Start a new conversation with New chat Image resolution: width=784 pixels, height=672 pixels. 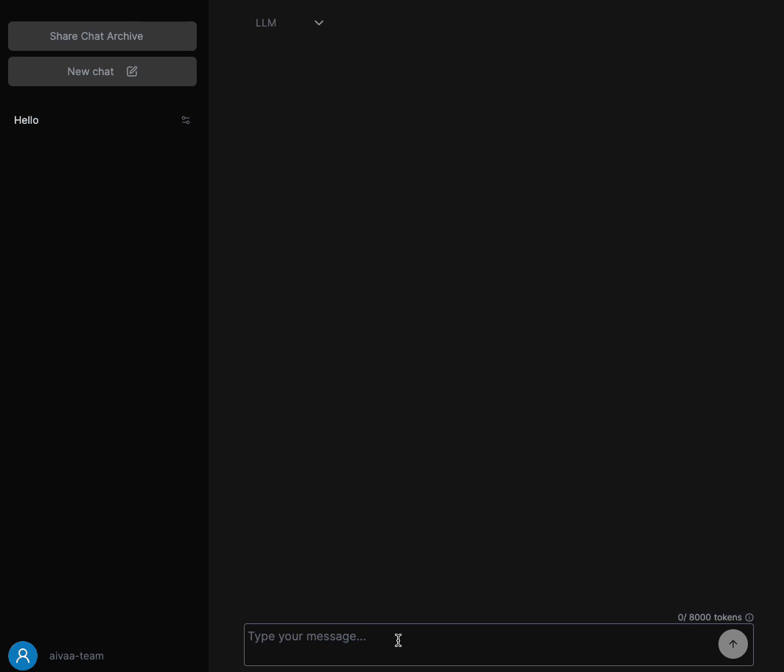pos(90,71)
